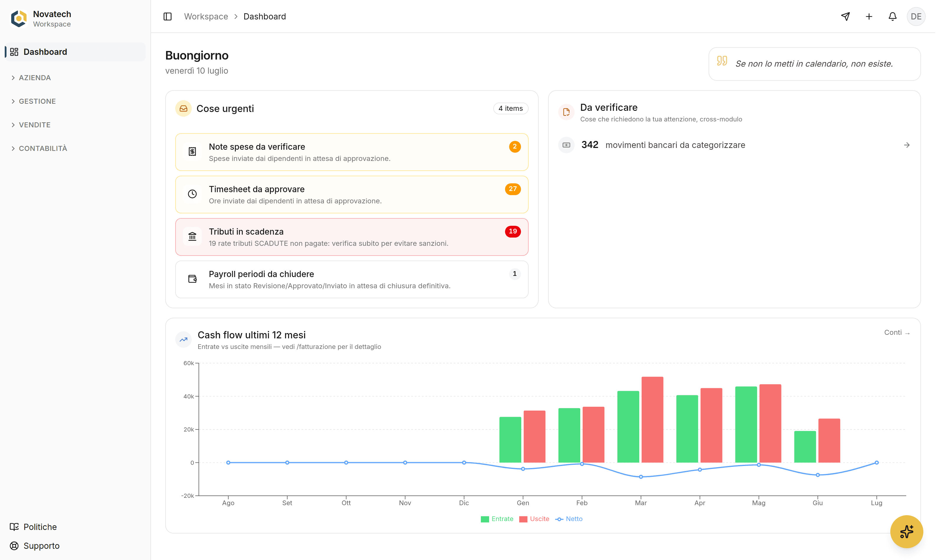Click the red Uscite bar for Giu

click(x=829, y=440)
